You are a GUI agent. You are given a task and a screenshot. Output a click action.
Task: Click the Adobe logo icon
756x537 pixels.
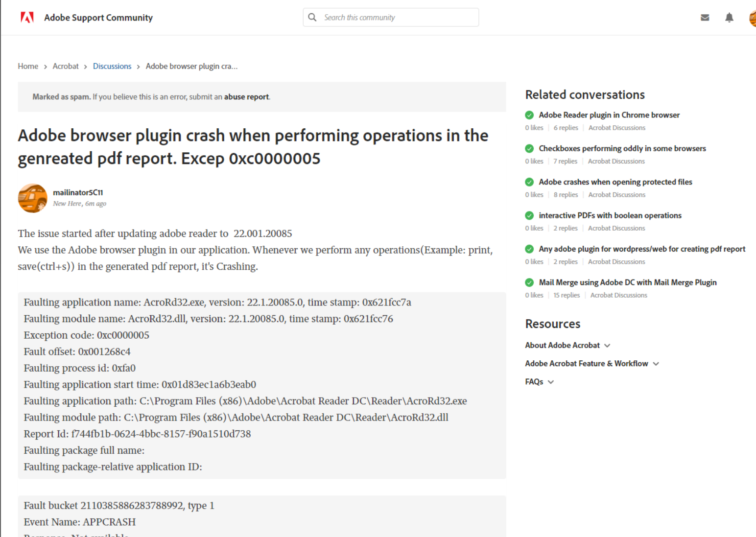27,18
